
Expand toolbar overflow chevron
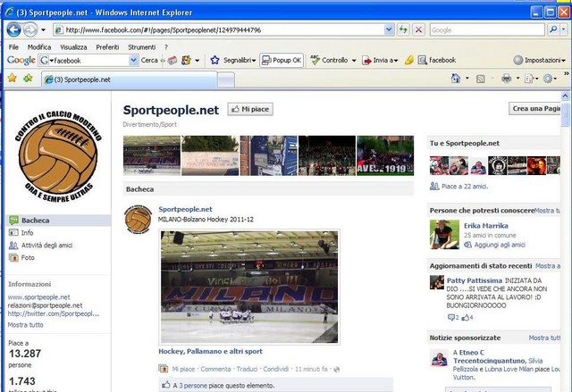pyautogui.click(x=567, y=73)
